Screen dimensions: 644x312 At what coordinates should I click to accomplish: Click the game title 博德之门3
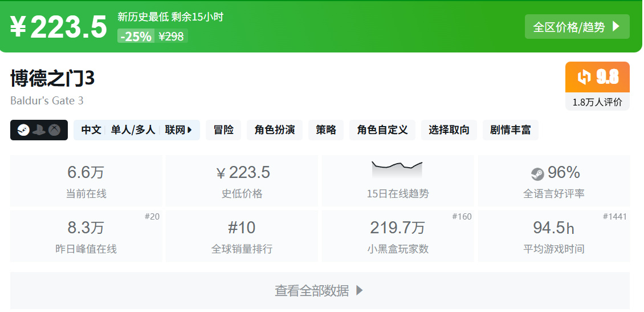[x=52, y=78]
